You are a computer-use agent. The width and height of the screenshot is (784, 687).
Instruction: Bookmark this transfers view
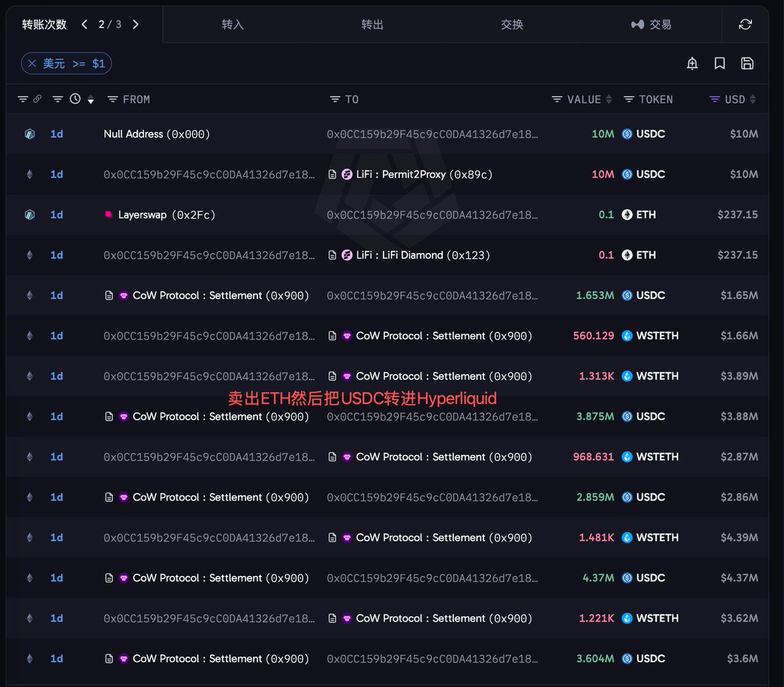pos(720,63)
